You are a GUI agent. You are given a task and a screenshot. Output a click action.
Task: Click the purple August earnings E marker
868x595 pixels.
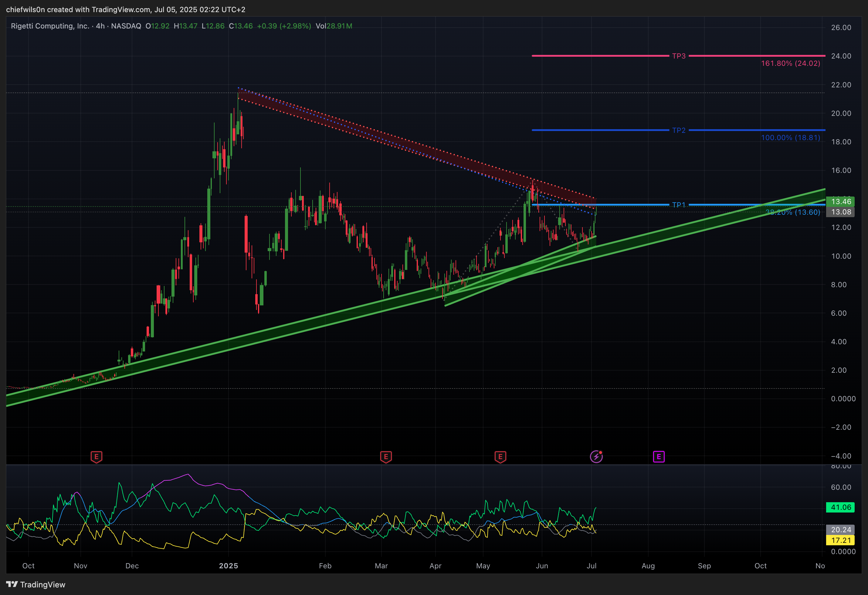(x=659, y=456)
